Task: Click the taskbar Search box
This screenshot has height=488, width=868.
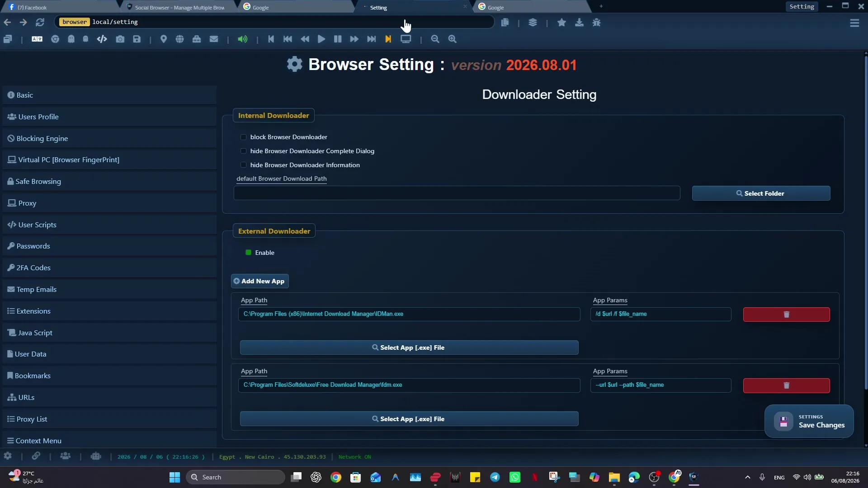Action: coord(236,477)
